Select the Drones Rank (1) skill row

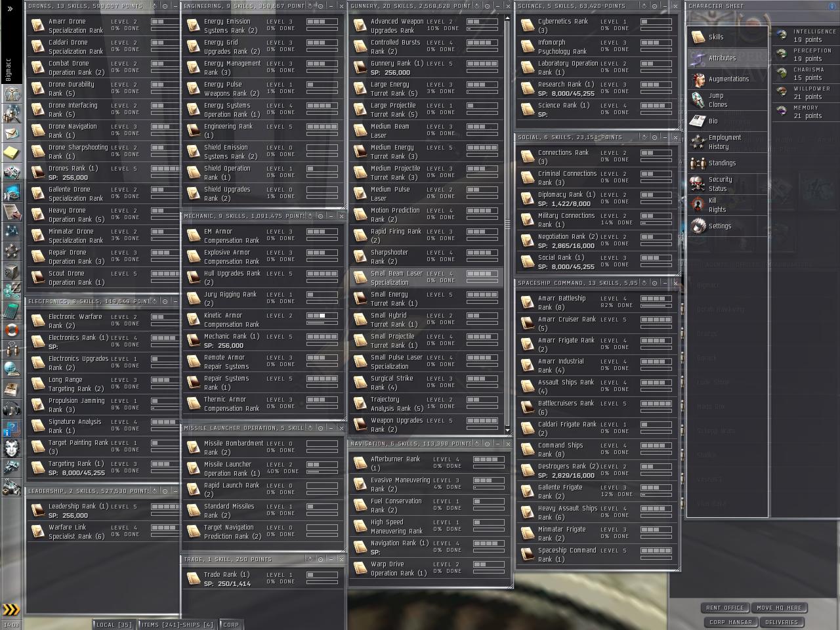point(102,173)
